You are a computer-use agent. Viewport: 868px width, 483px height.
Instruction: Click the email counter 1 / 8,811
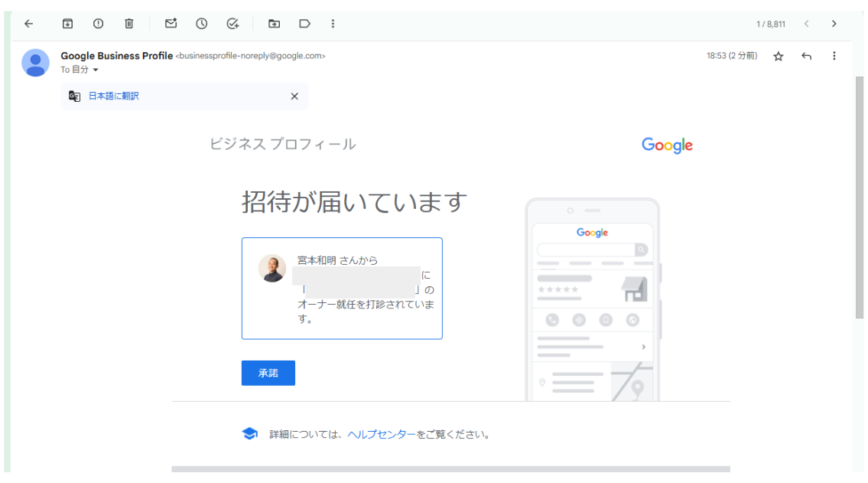point(771,24)
